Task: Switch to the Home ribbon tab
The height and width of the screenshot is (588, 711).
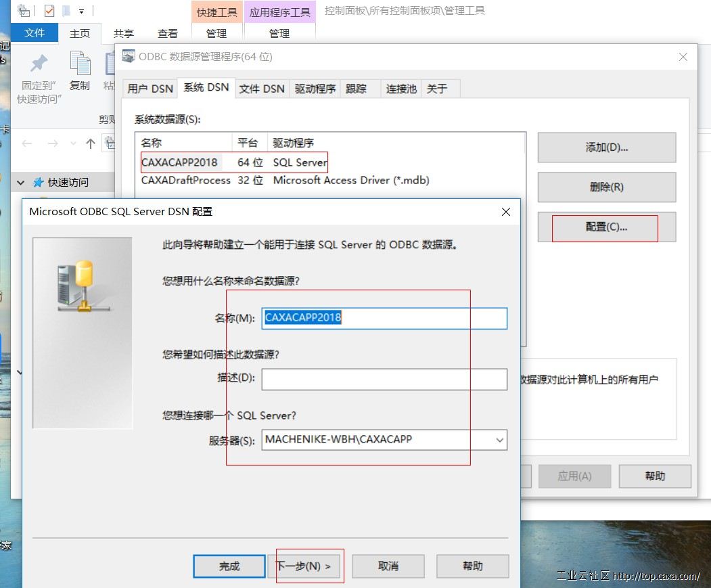Action: tap(80, 33)
